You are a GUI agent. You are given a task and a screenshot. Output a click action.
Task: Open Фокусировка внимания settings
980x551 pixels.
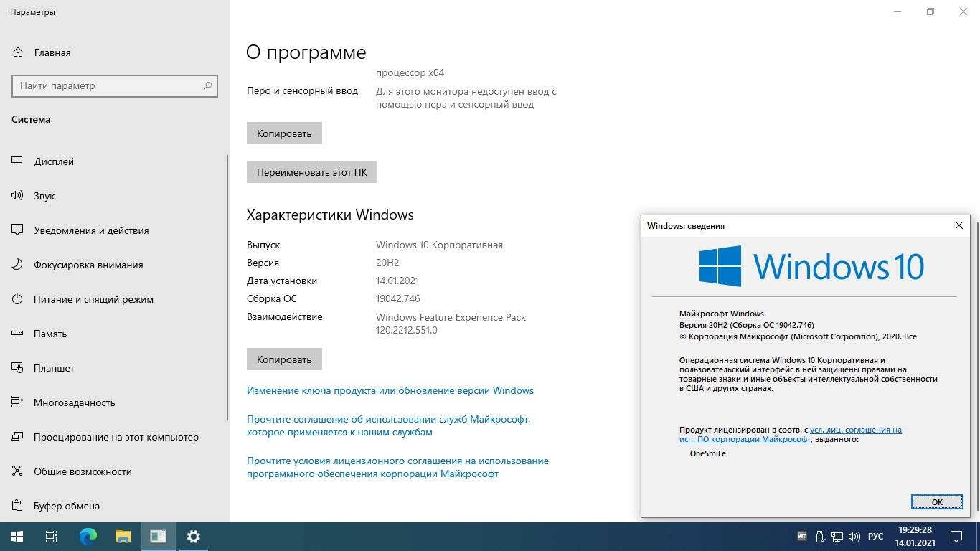click(88, 265)
